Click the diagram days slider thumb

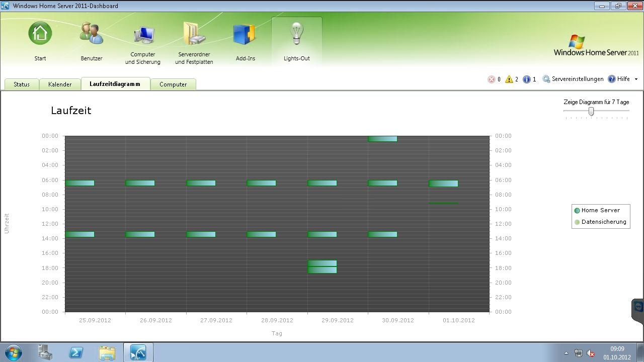[x=591, y=112]
